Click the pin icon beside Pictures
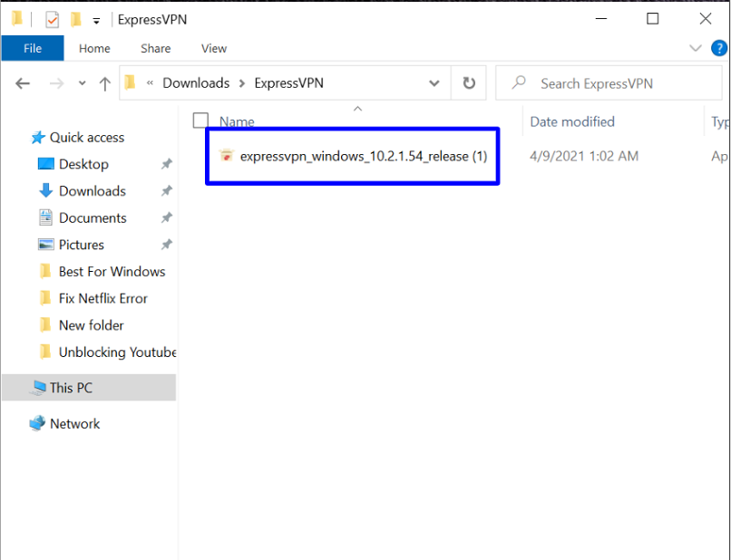Screen dimensions: 731x560 click(x=167, y=244)
